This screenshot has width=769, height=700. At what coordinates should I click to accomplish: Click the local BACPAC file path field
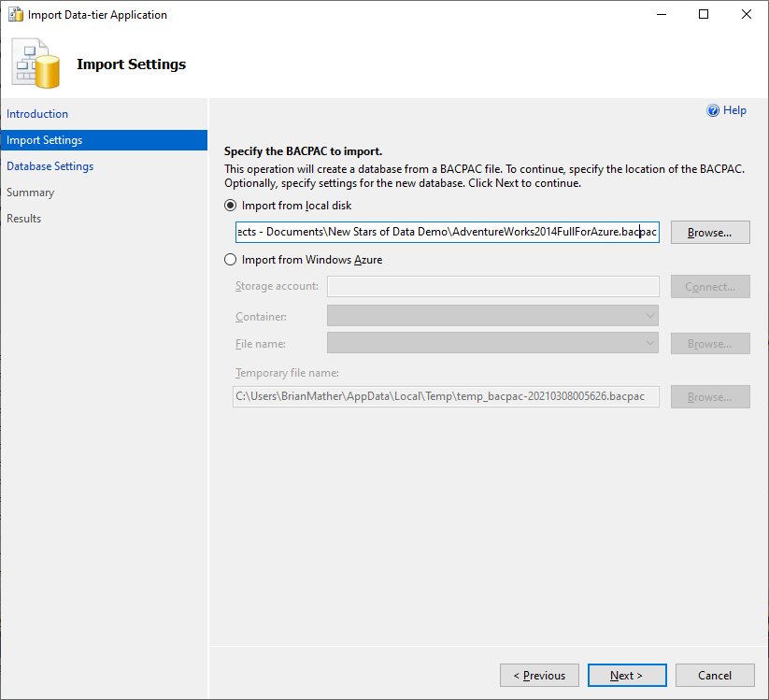[448, 232]
